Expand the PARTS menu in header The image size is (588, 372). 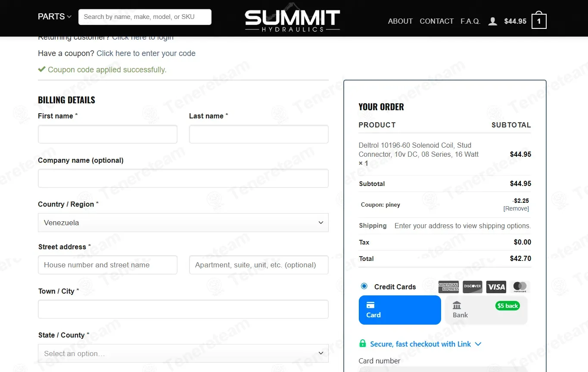[54, 17]
